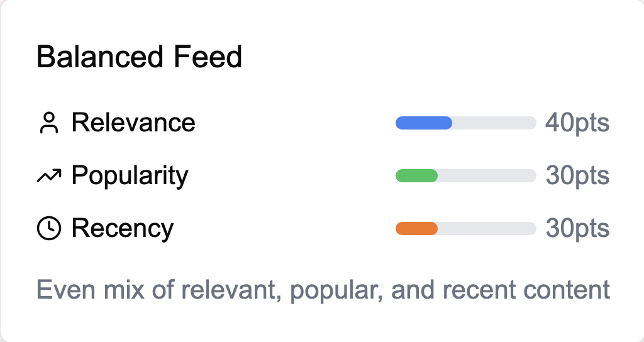The image size is (644, 342).
Task: Click the gray unfilled Relevance bar track
Action: (494, 123)
